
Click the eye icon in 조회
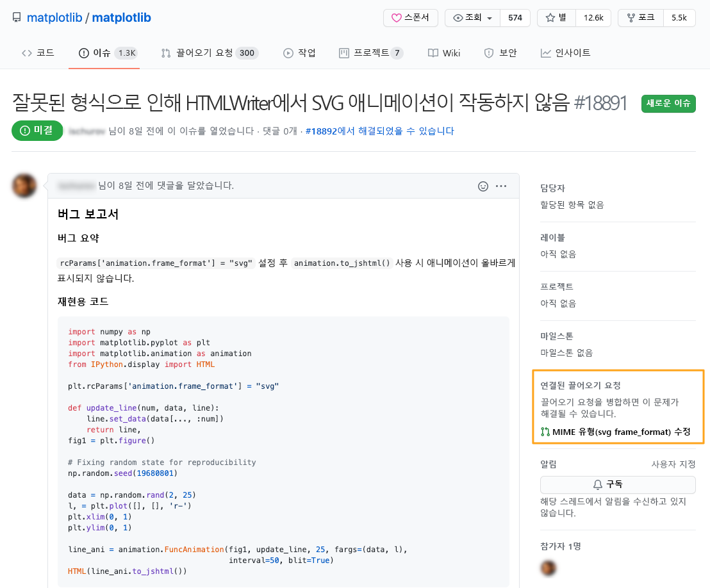click(x=458, y=18)
